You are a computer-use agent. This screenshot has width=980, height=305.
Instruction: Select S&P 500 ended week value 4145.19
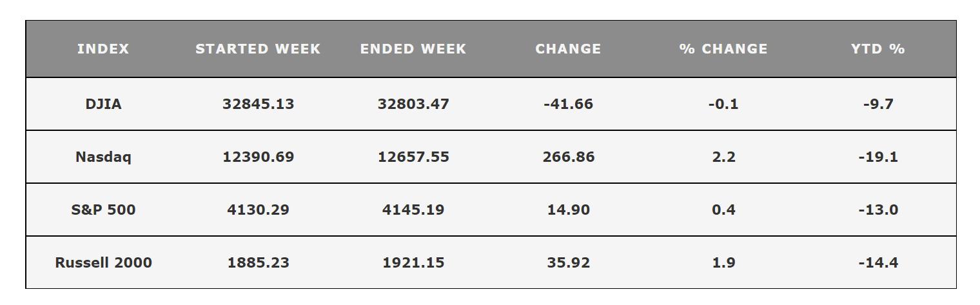pos(413,210)
